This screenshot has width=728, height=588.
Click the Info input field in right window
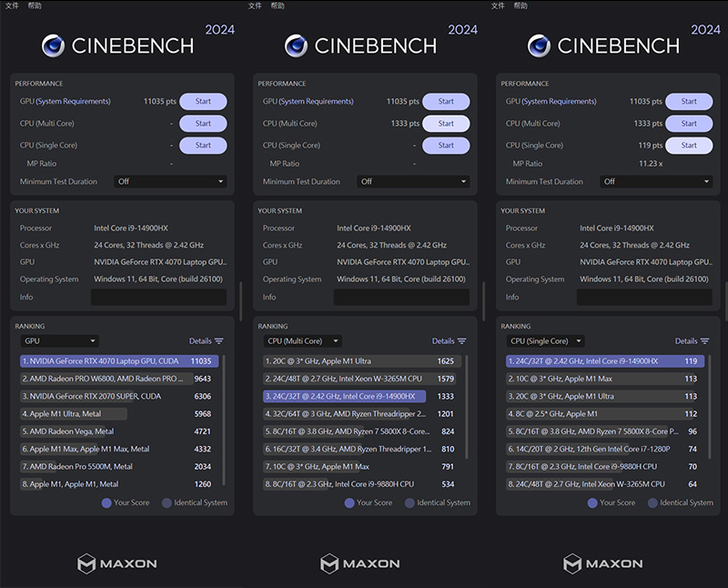(644, 298)
